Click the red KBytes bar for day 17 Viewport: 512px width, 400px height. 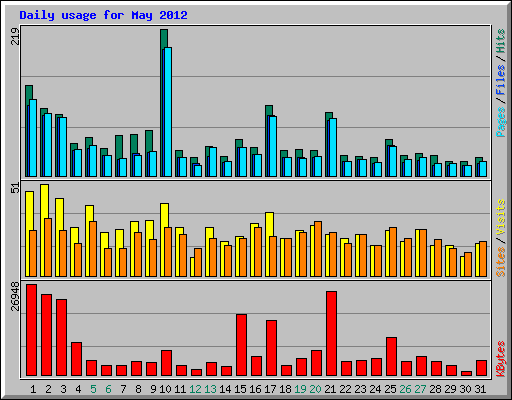pyautogui.click(x=271, y=348)
